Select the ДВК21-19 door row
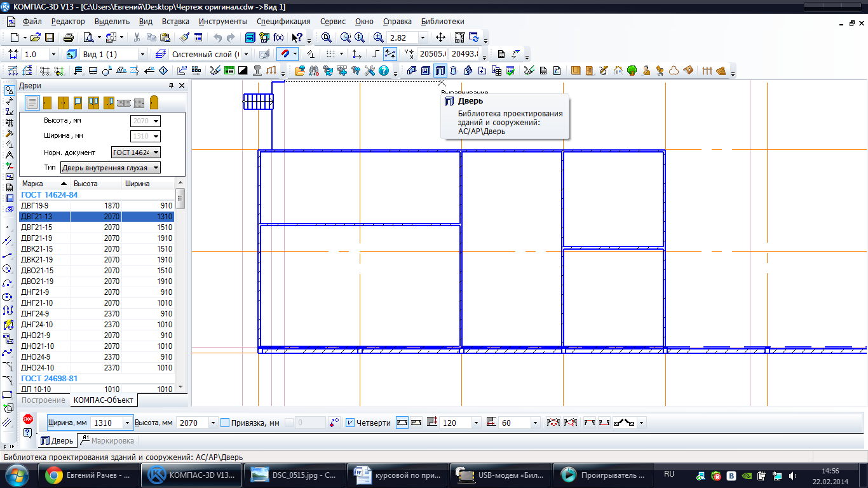Screen dimensions: 868x488 pyautogui.click(x=97, y=260)
